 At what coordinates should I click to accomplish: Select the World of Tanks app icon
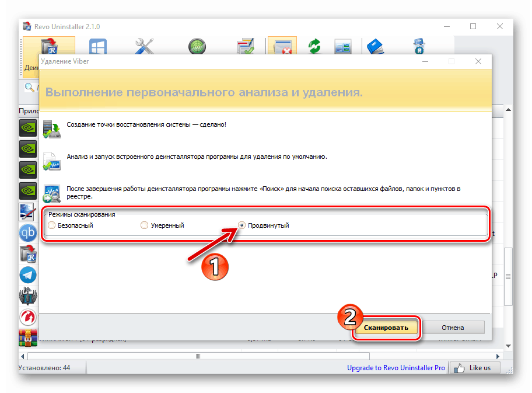tap(28, 295)
